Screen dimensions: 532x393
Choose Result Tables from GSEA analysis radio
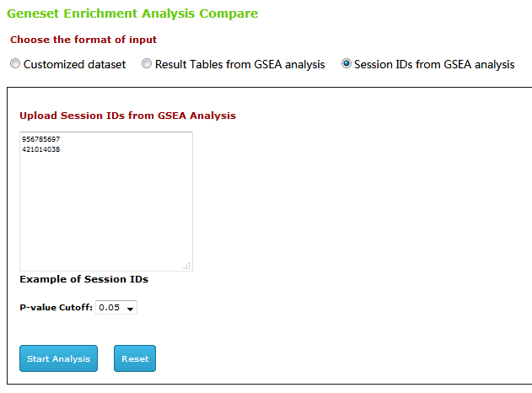click(147, 63)
